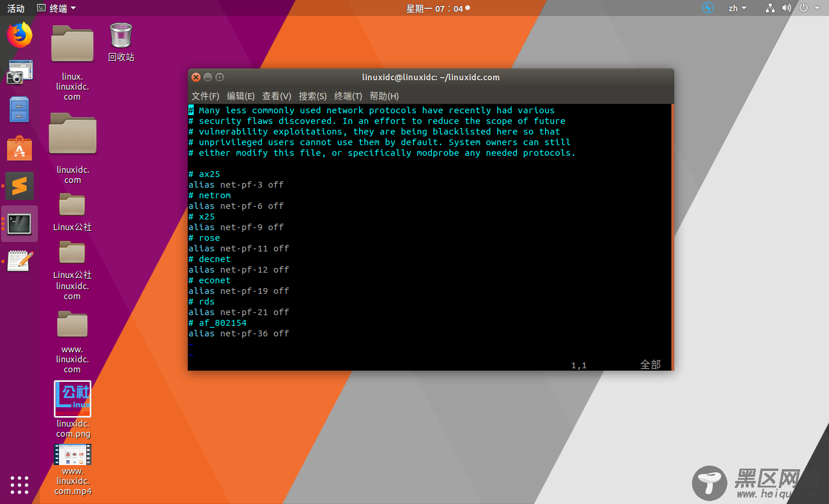Open www.linuxidc.com.mp4 video file
The image size is (829, 504).
point(73,469)
